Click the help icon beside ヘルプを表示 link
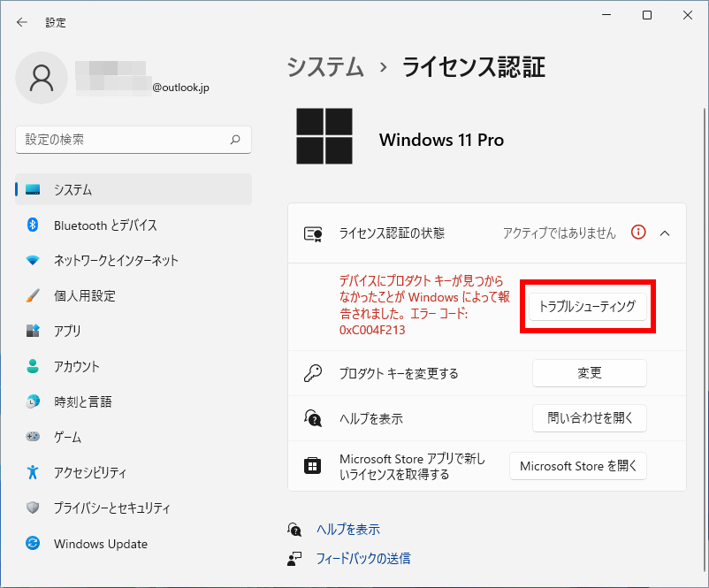 click(294, 529)
